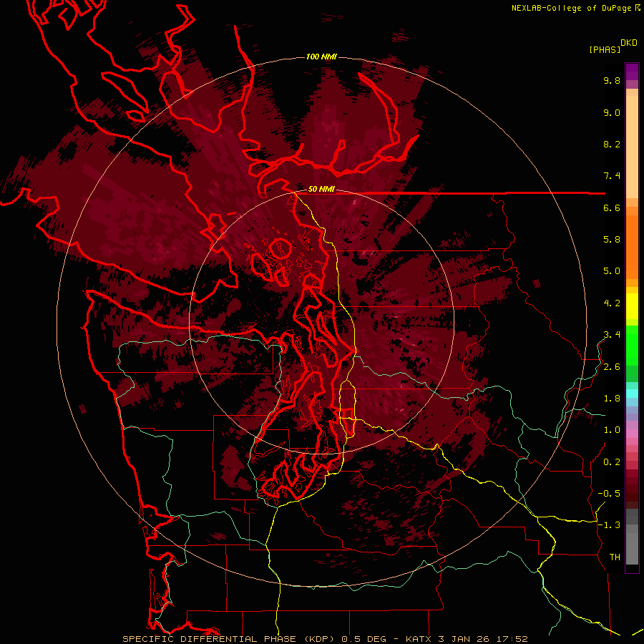Image resolution: width=644 pixels, height=644 pixels.
Task: Click the 2.6 value on the color scale
Action: pos(612,367)
